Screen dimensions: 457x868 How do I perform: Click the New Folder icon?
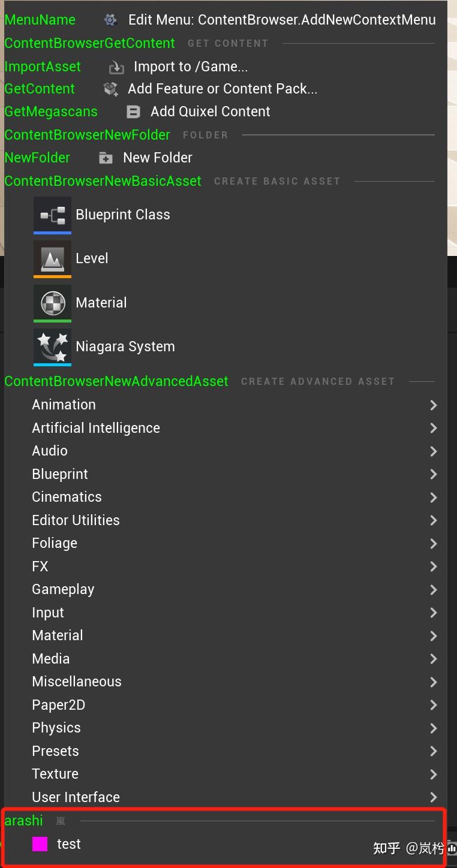[106, 158]
